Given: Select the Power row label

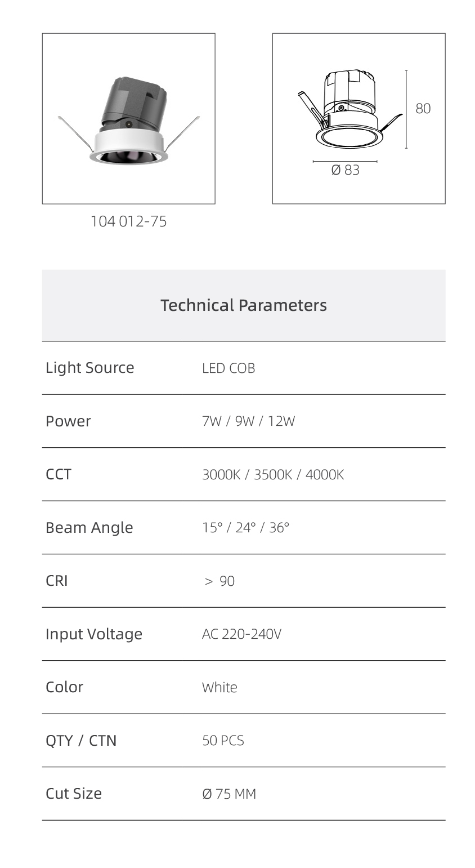Looking at the screenshot, I should point(68,421).
